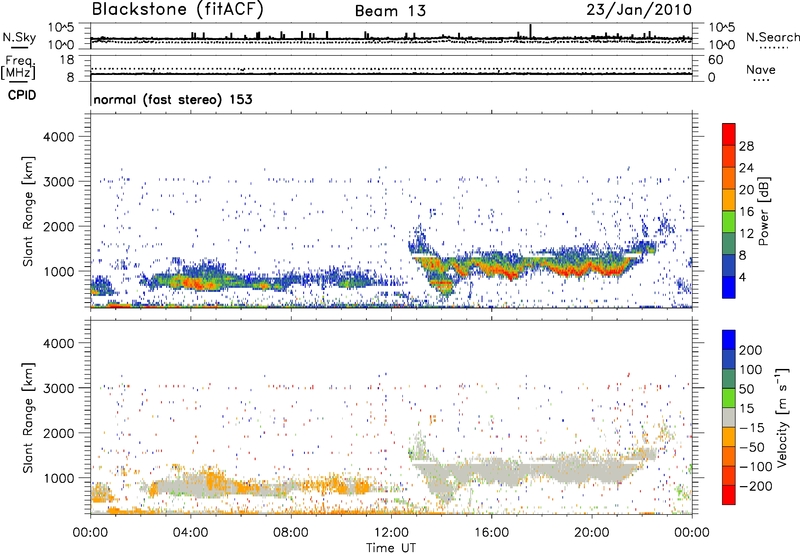The width and height of the screenshot is (800, 554).
Task: Select the 100 label on velocity color bar
Action: pos(751,369)
